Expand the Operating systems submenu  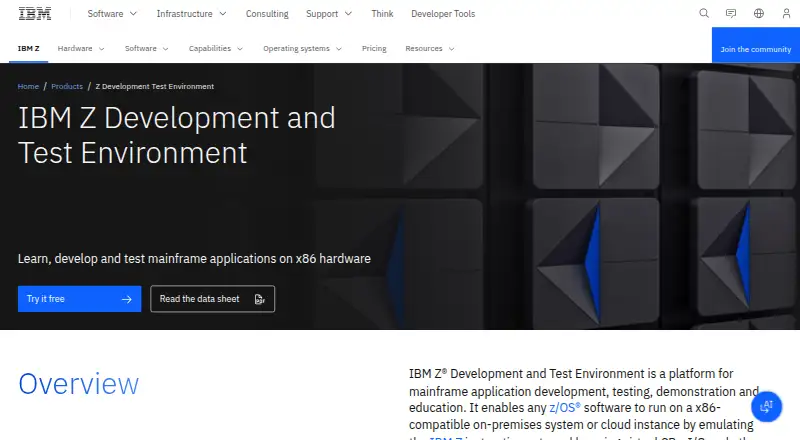[x=303, y=48]
